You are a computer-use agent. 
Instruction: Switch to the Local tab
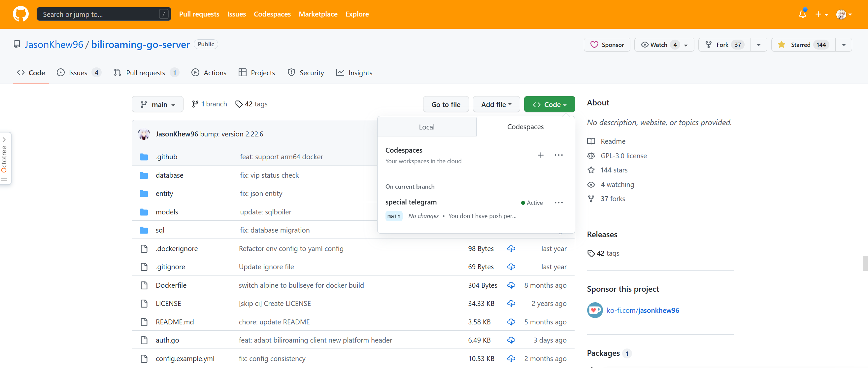pyautogui.click(x=427, y=127)
